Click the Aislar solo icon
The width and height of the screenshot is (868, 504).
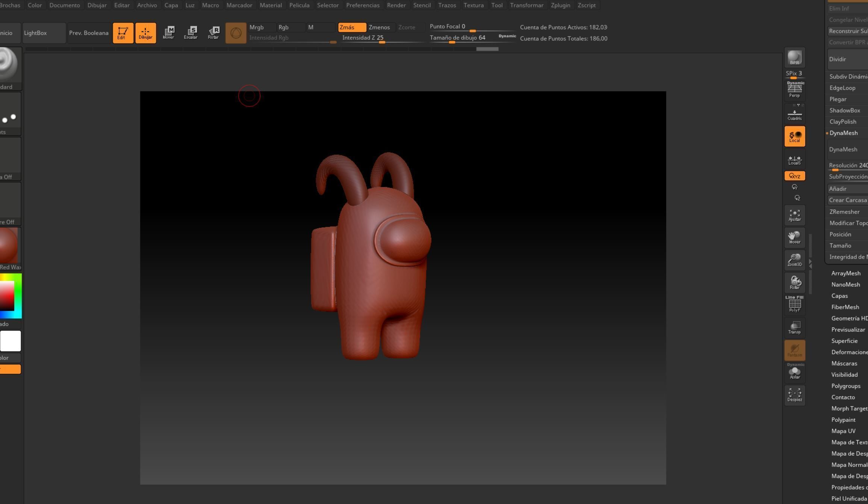coord(794,372)
